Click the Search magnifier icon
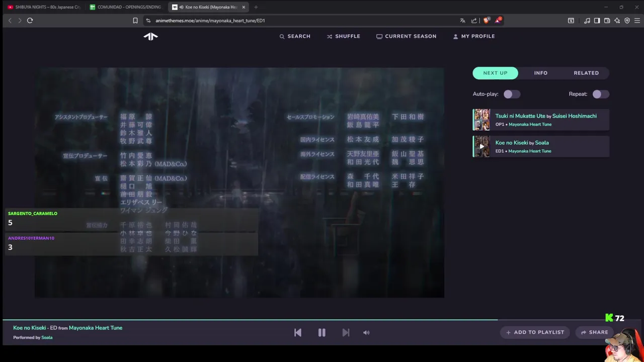 (x=282, y=36)
